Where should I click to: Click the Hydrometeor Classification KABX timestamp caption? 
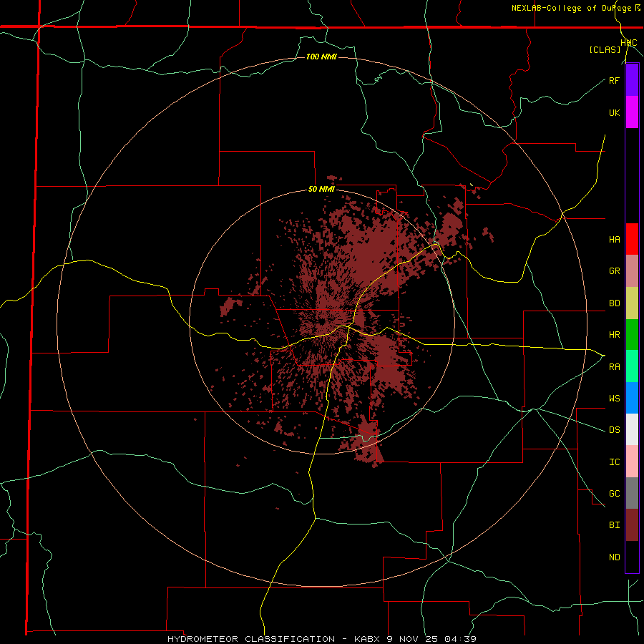(x=321, y=639)
